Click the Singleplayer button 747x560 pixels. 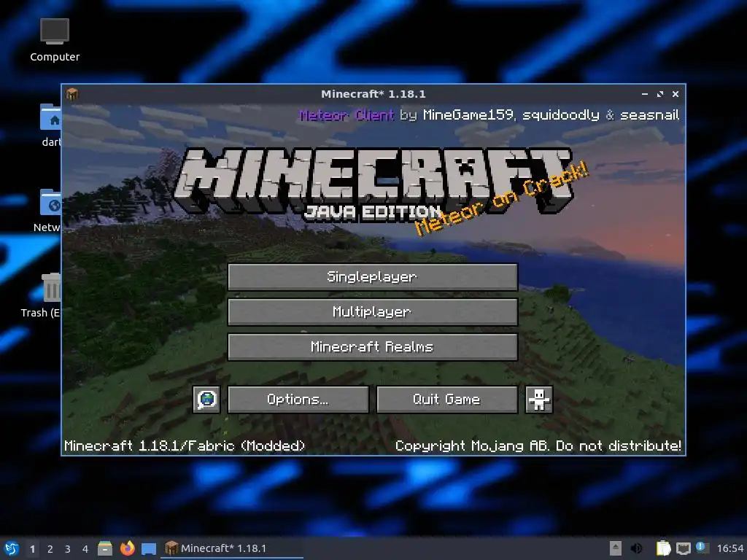(373, 276)
